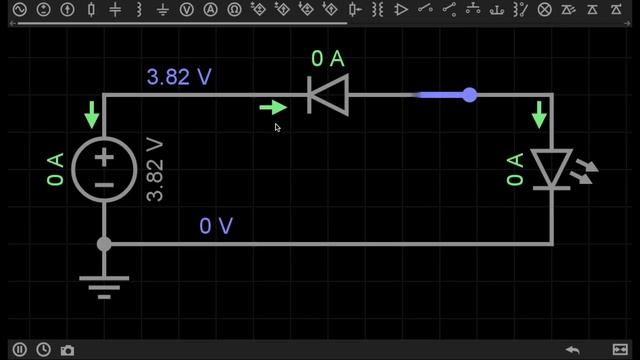
Task: Pick the relay component
Action: click(x=521, y=9)
